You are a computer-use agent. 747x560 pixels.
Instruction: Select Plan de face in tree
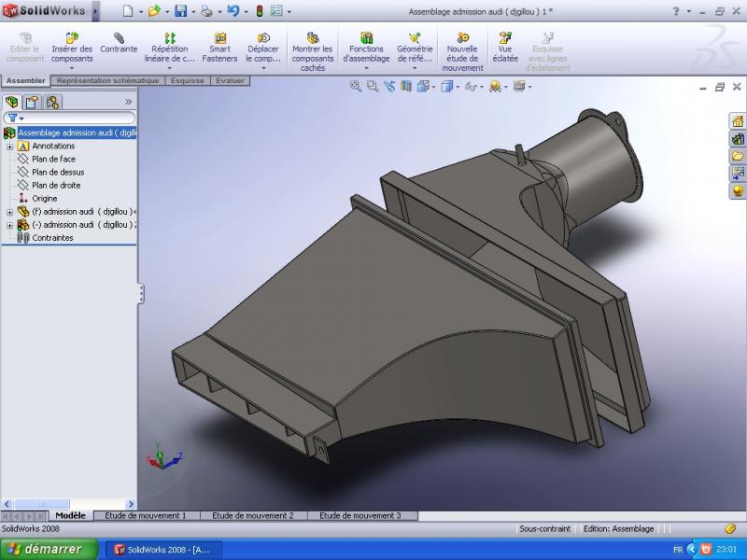pyautogui.click(x=53, y=159)
